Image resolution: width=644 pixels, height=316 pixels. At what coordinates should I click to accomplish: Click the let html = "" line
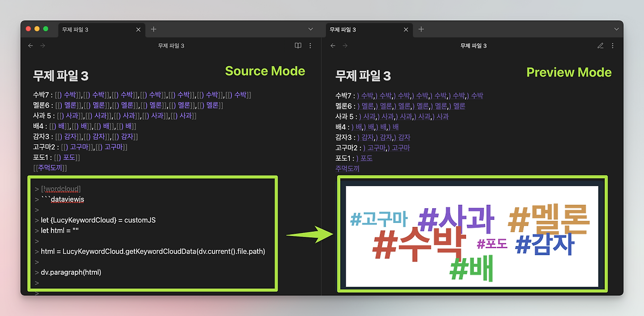pos(60,230)
